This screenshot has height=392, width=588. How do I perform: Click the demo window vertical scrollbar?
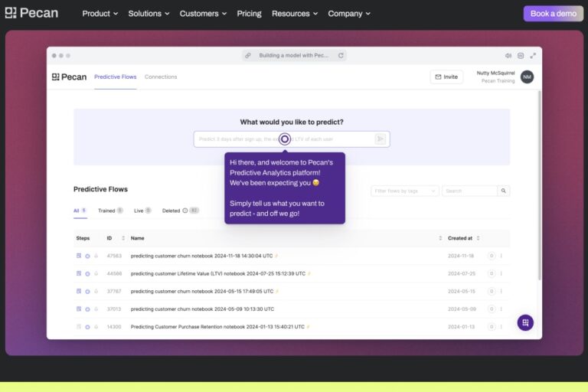click(x=540, y=185)
